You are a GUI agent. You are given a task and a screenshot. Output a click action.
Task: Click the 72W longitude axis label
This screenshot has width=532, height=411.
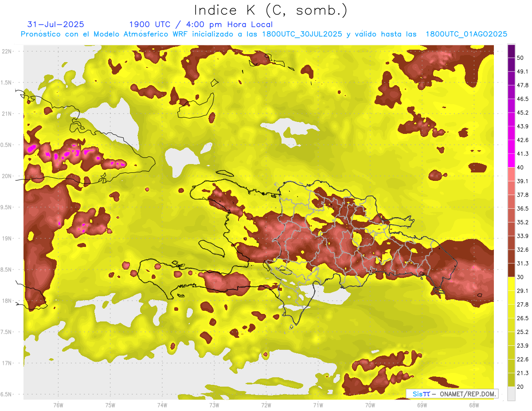pyautogui.click(x=266, y=405)
